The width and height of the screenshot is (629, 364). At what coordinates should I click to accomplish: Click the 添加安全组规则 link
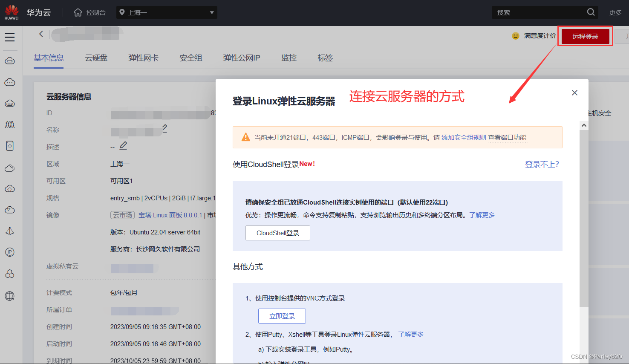[464, 137]
